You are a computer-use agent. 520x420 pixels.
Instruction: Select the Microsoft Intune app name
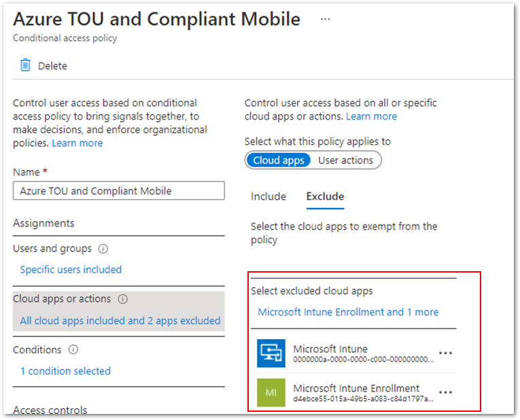(330, 349)
